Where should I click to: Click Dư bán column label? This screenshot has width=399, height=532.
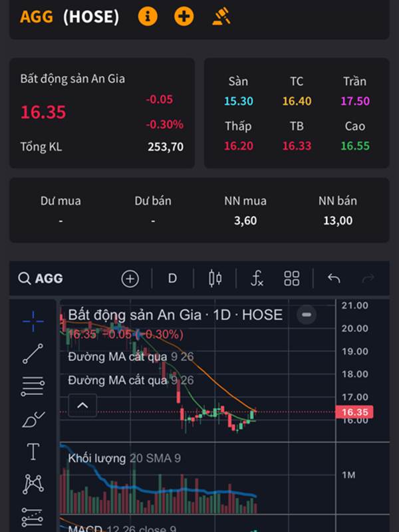(x=153, y=201)
